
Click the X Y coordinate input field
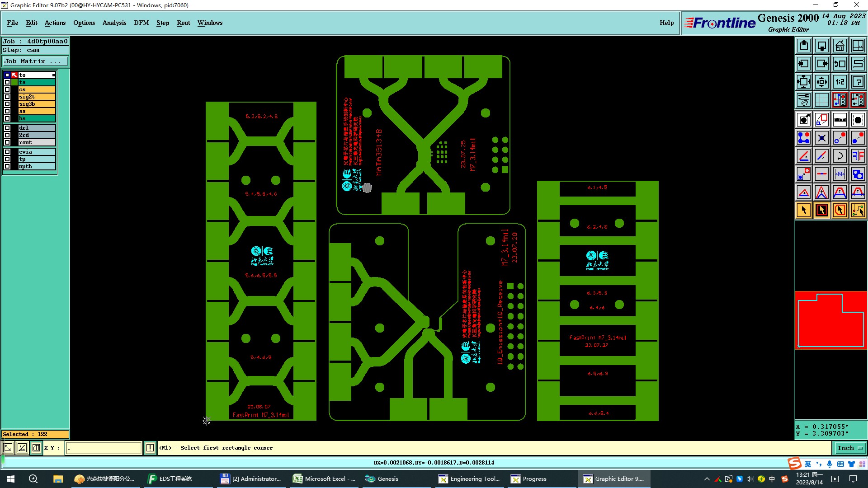point(104,448)
